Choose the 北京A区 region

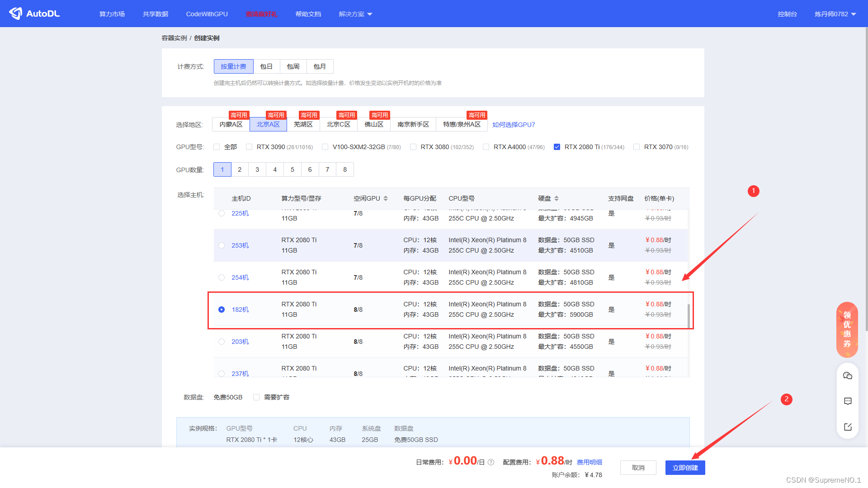(x=268, y=124)
